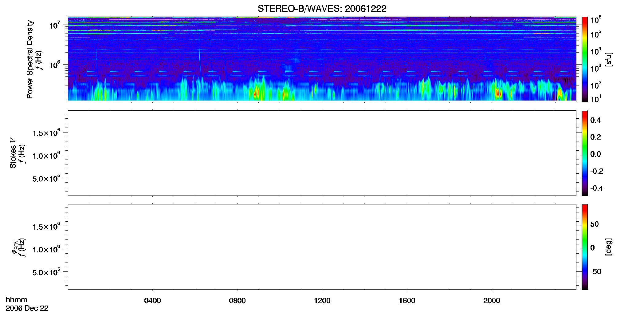Click the 0.4 value on Stokes colorbar
This screenshot has height=332, width=644.
595,120
